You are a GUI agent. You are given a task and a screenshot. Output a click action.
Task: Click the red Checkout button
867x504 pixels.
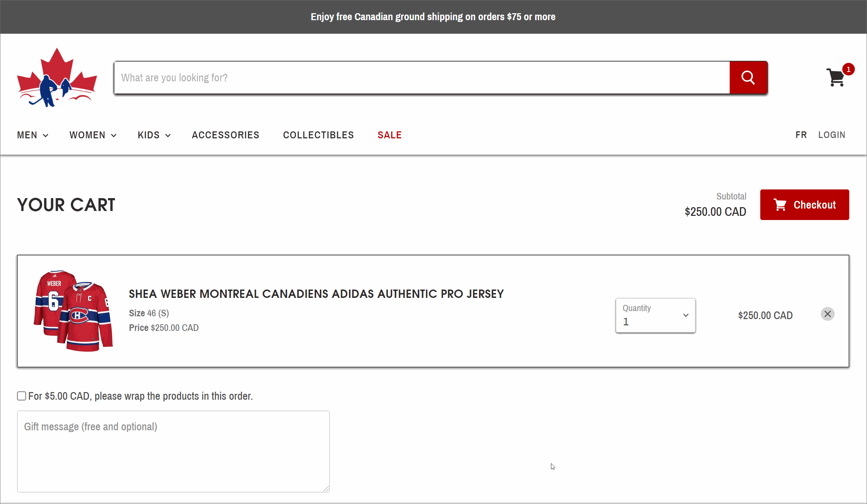pyautogui.click(x=804, y=205)
